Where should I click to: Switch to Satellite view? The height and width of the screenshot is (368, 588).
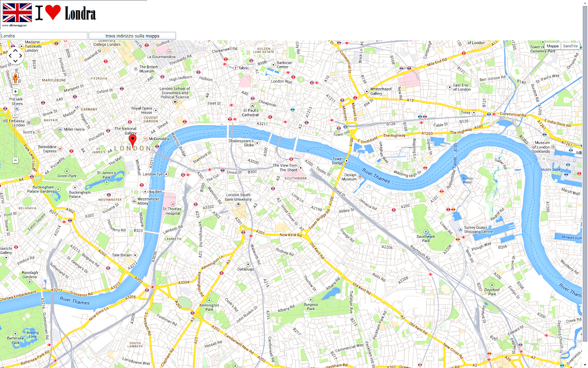(x=571, y=46)
